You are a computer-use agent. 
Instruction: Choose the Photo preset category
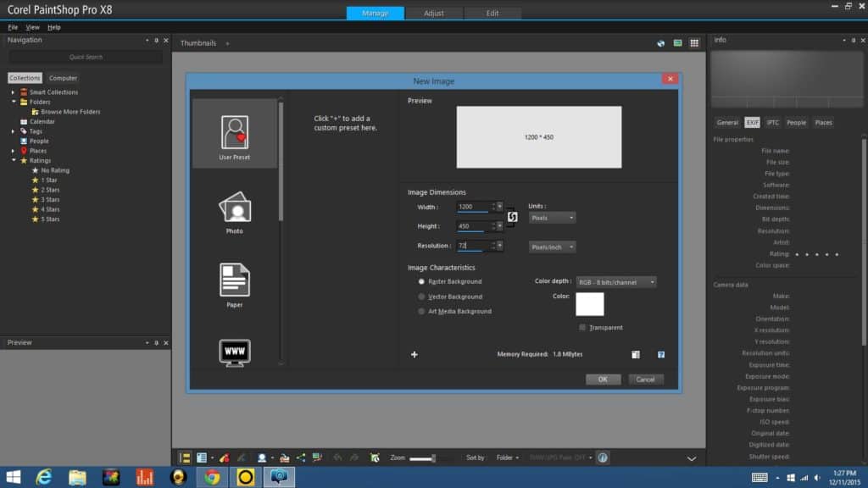point(234,208)
